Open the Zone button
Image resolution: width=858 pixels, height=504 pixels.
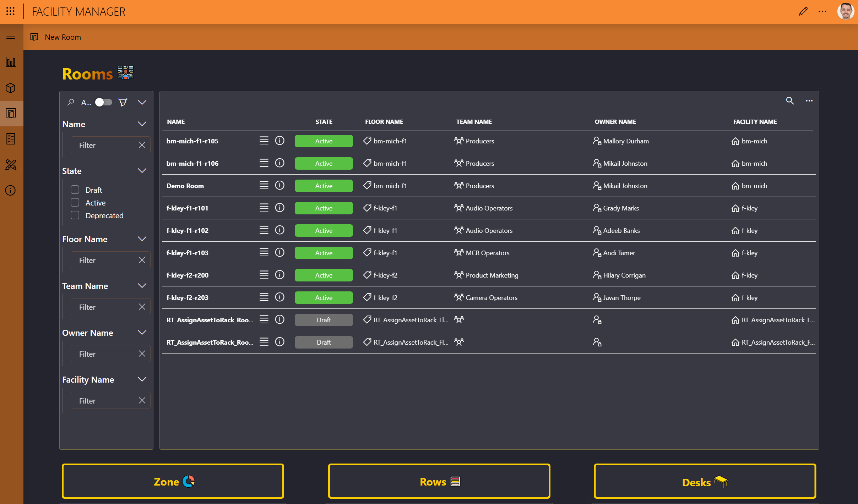tap(173, 481)
